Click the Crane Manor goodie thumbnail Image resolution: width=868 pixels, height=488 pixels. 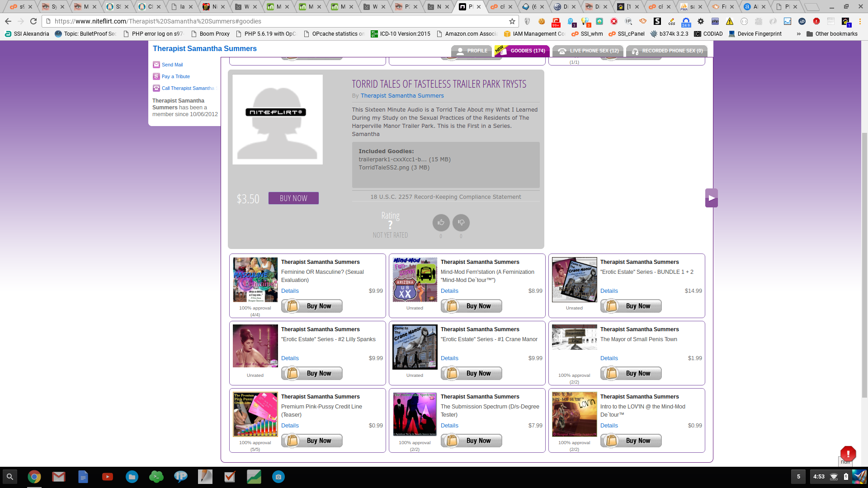[415, 347]
